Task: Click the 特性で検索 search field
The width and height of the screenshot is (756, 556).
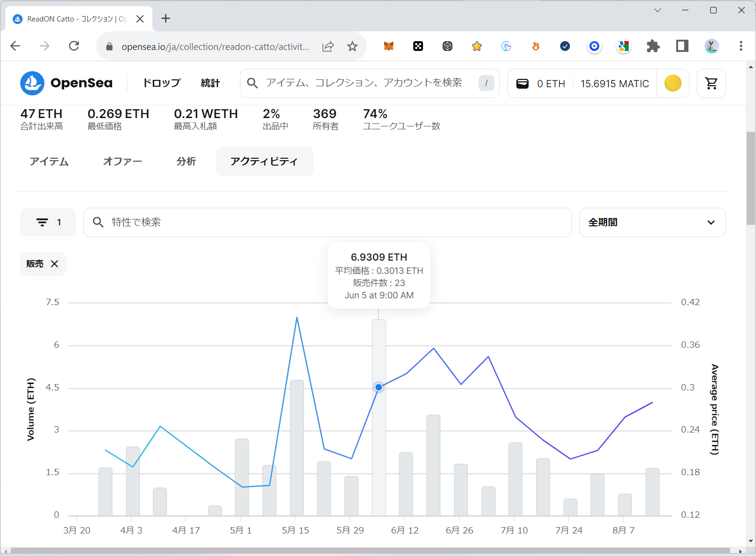Action: 328,222
